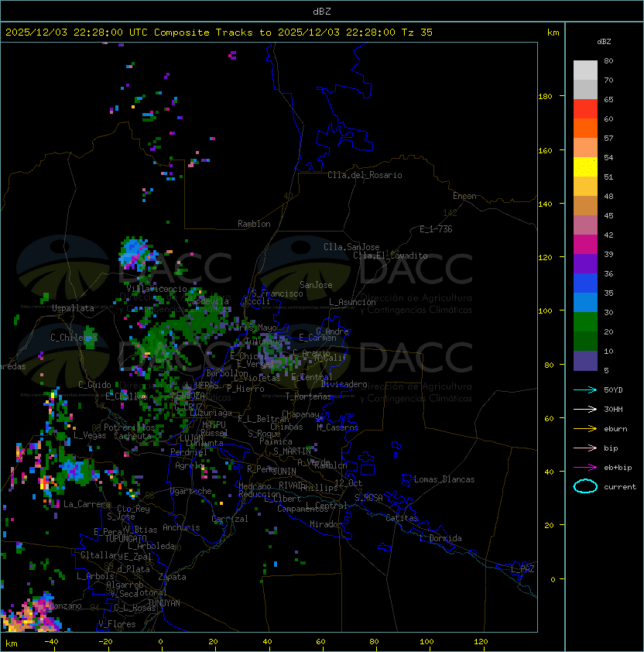644x652 pixels.
Task: Click the 120 tick on bottom axis
Action: click(481, 642)
